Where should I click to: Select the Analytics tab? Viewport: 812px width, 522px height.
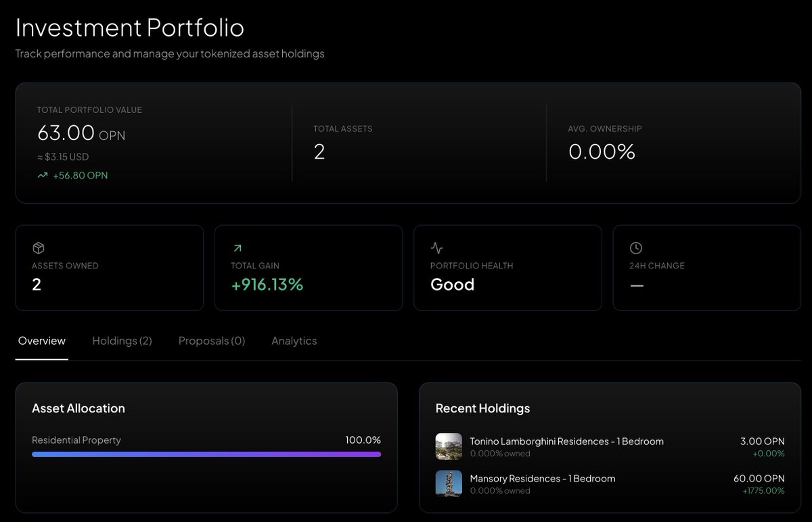pyautogui.click(x=294, y=341)
